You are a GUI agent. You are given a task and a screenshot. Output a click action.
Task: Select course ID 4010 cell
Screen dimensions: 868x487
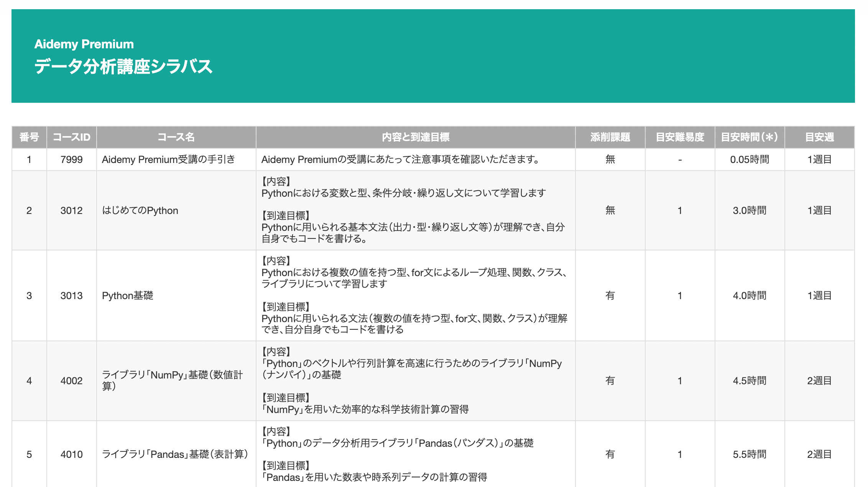point(72,454)
